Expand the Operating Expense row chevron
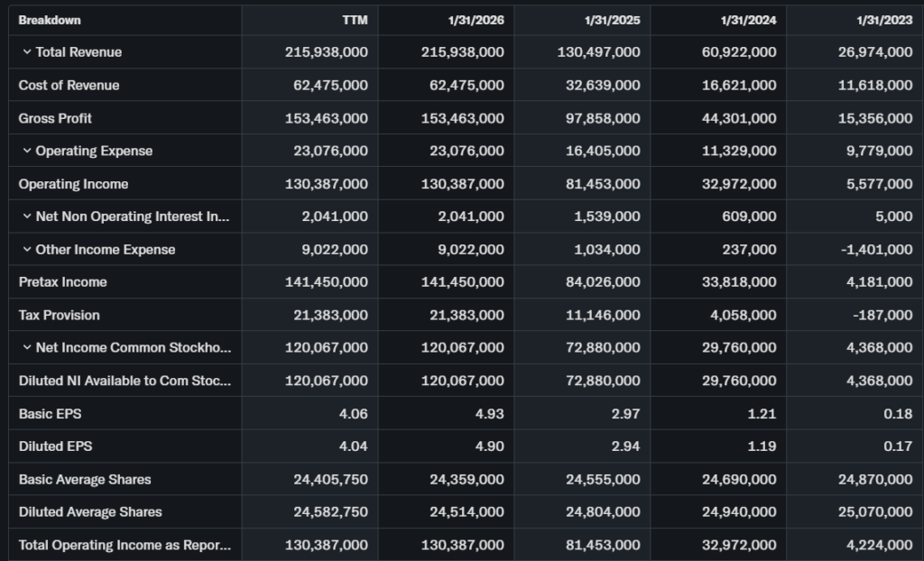 pos(27,152)
